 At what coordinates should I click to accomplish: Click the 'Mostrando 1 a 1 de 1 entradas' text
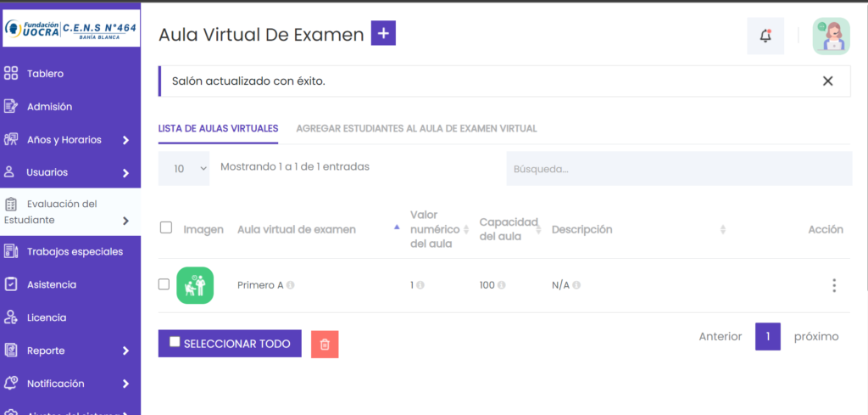click(295, 166)
